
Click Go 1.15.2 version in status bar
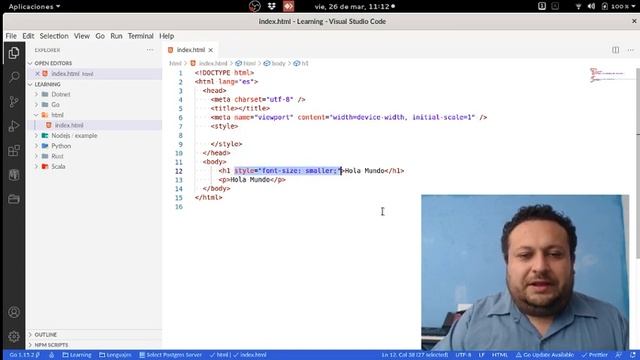point(24,355)
